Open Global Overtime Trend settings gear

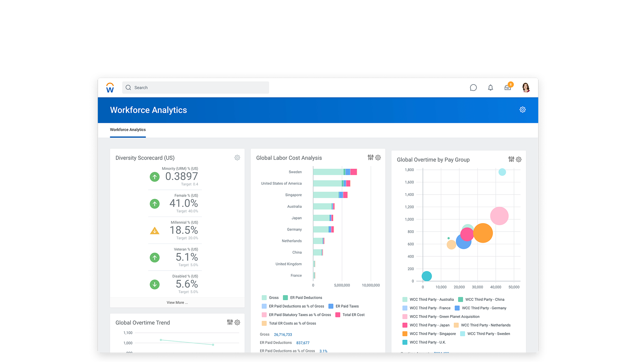point(237,322)
